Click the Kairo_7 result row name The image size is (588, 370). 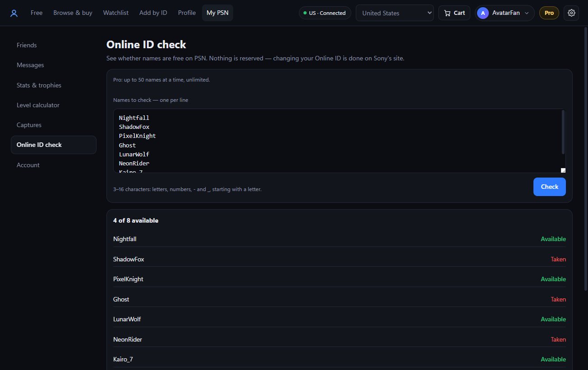click(x=123, y=359)
